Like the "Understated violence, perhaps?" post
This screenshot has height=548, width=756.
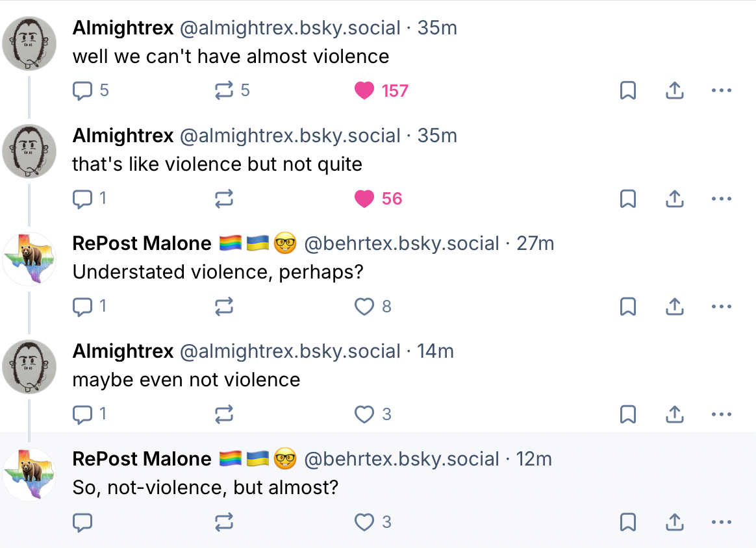click(364, 306)
